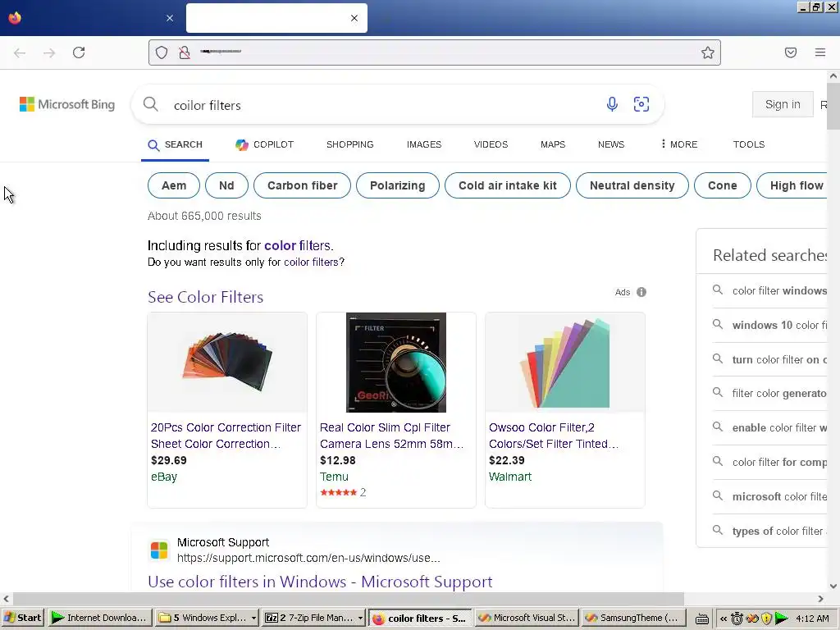Select the Nd filter chip
Image resolution: width=840 pixels, height=630 pixels.
pos(226,185)
